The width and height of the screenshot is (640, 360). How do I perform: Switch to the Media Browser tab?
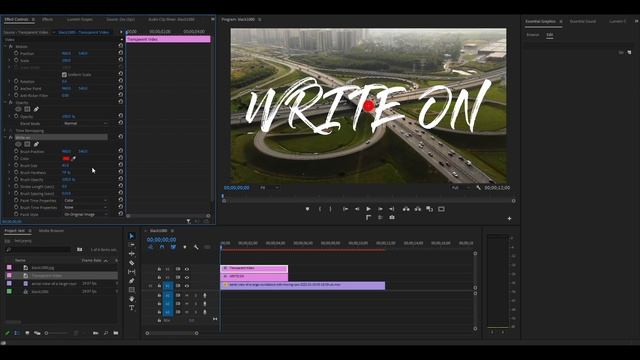(51, 231)
